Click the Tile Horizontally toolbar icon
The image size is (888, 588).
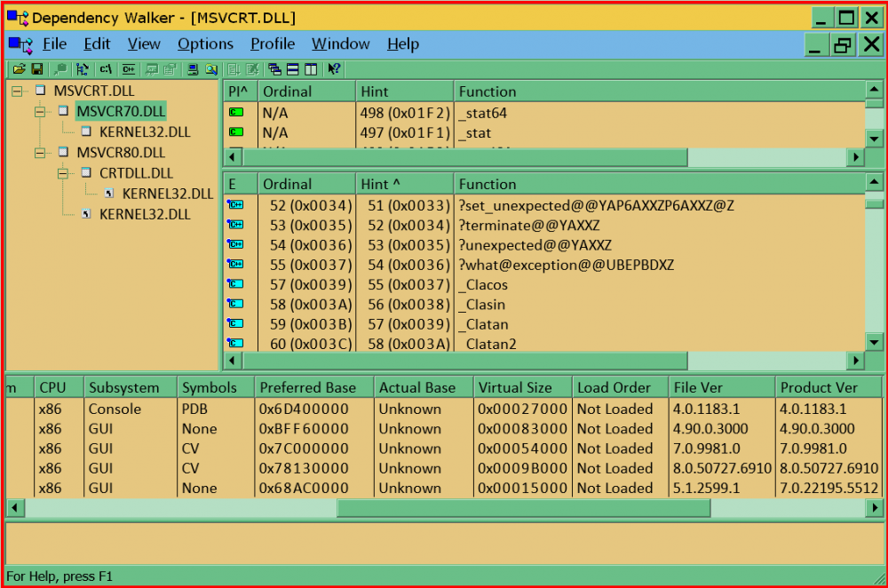tap(293, 69)
